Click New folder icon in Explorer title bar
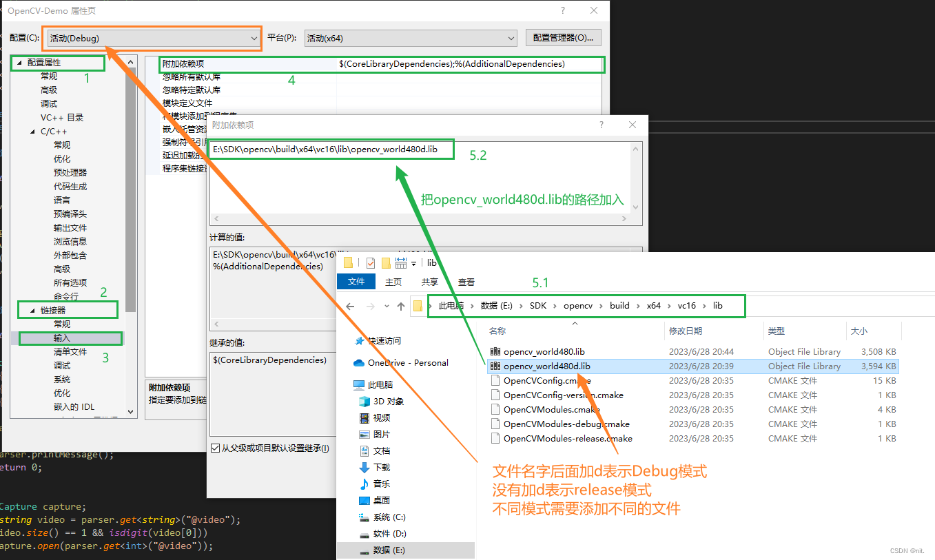Image resolution: width=935 pixels, height=560 pixels. coord(386,262)
